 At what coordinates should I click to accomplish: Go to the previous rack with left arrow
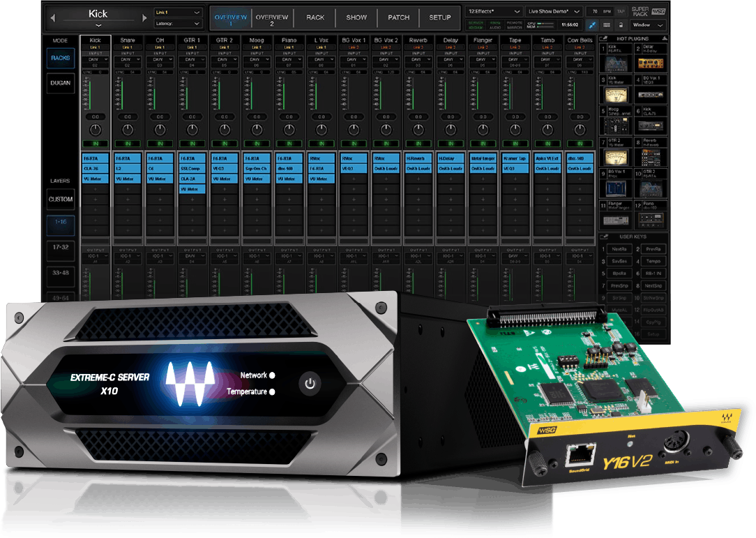click(52, 17)
